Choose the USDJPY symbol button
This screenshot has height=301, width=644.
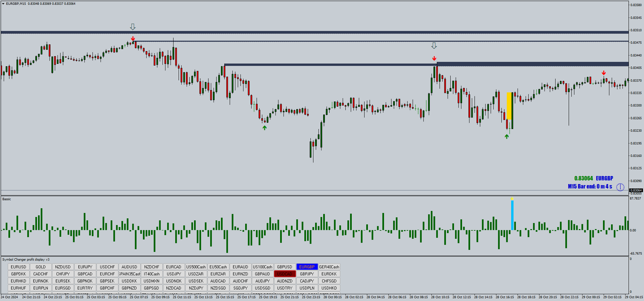click(174, 274)
